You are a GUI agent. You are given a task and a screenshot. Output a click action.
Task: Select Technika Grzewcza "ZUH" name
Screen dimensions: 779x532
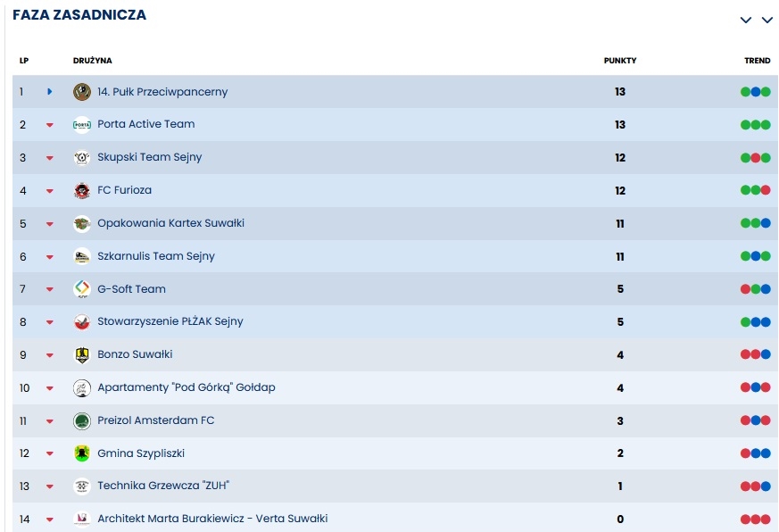163,486
